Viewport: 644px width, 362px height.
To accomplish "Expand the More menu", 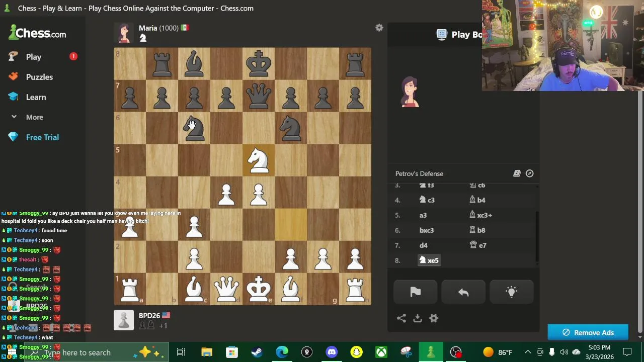I will [x=34, y=117].
